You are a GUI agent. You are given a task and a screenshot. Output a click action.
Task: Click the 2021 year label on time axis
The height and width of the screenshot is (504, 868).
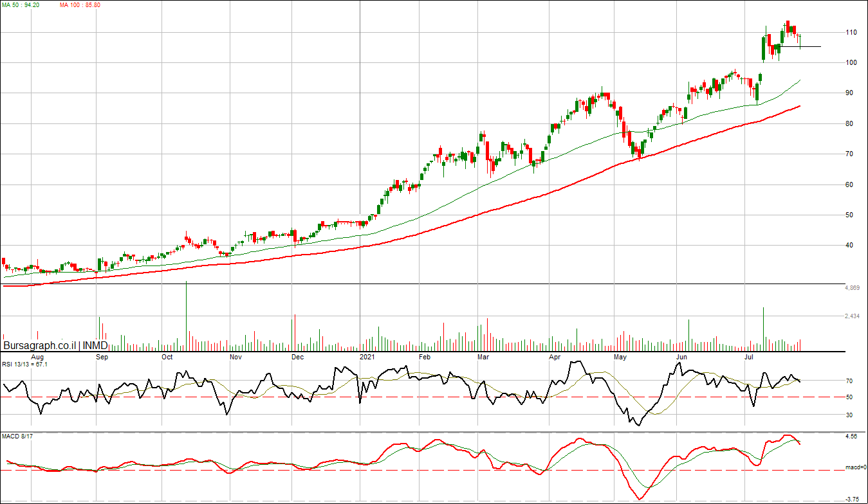(367, 356)
